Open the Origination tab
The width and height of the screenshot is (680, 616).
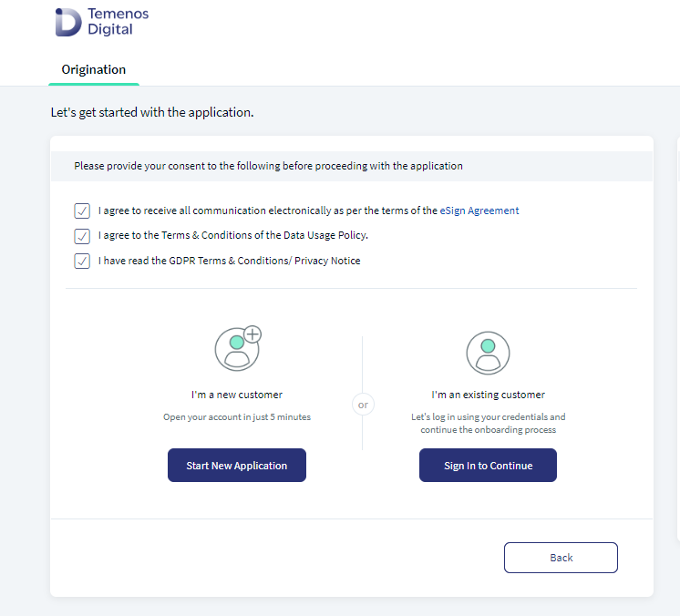click(x=94, y=69)
